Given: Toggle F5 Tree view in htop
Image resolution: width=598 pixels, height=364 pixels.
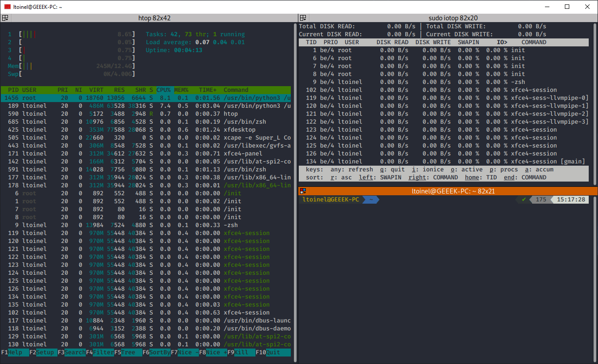Looking at the screenshot, I should tap(128, 353).
